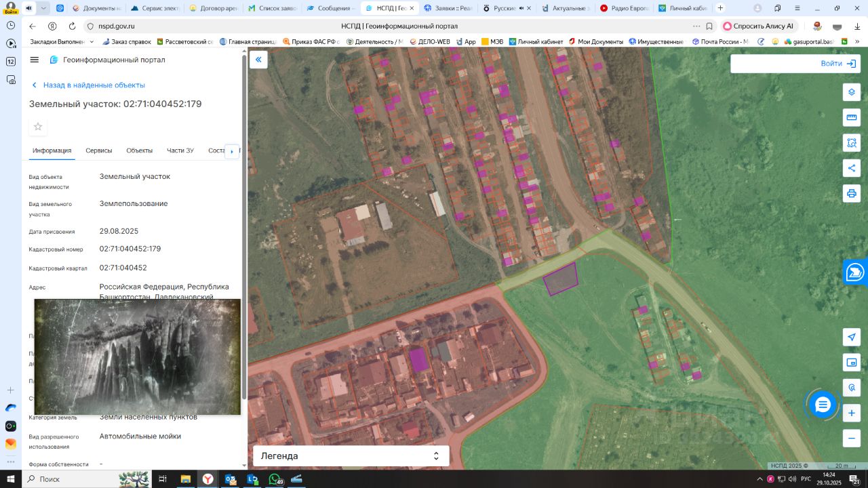Switch keyboard language РУС indicator
The image size is (868, 488).
[x=806, y=479]
